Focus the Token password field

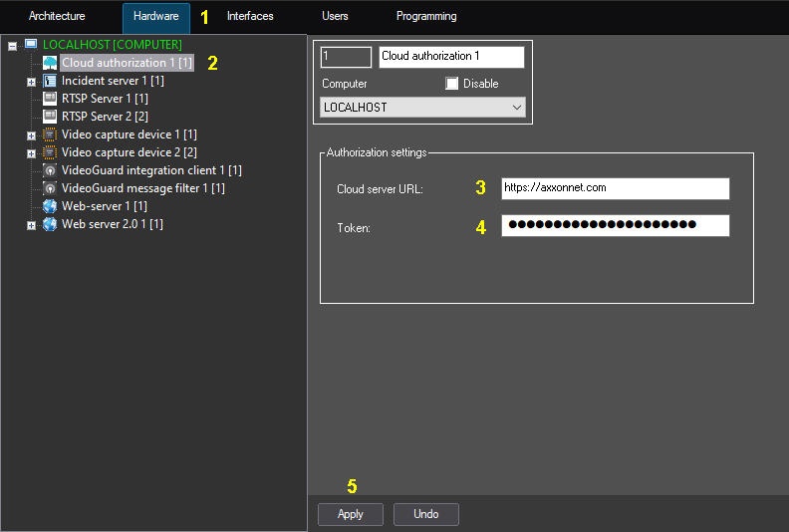[615, 226]
